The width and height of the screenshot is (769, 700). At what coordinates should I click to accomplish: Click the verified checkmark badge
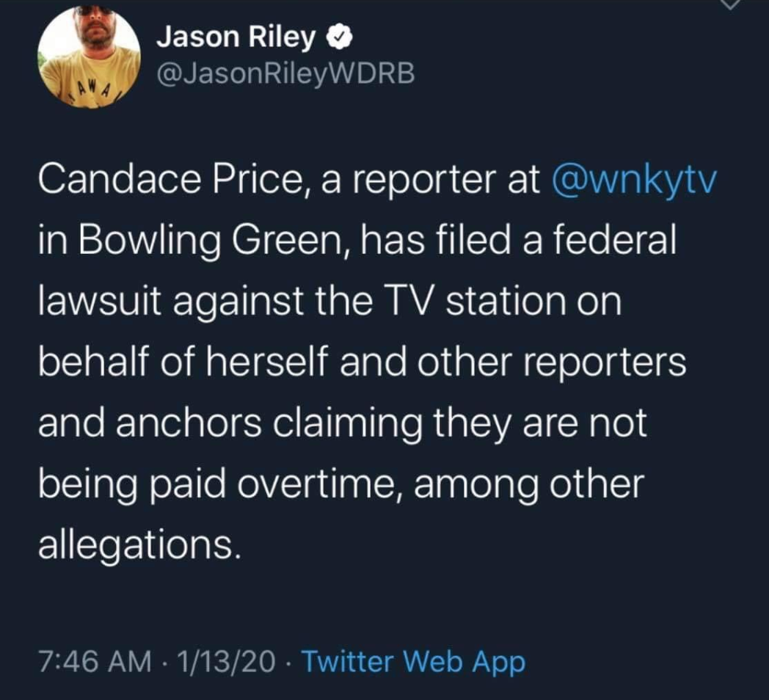point(340,37)
